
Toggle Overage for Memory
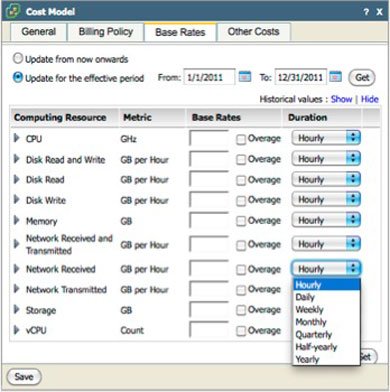pyautogui.click(x=241, y=221)
